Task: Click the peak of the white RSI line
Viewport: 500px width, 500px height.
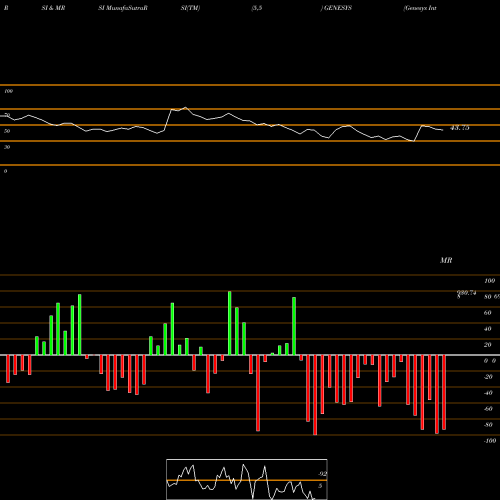Action: click(x=186, y=107)
